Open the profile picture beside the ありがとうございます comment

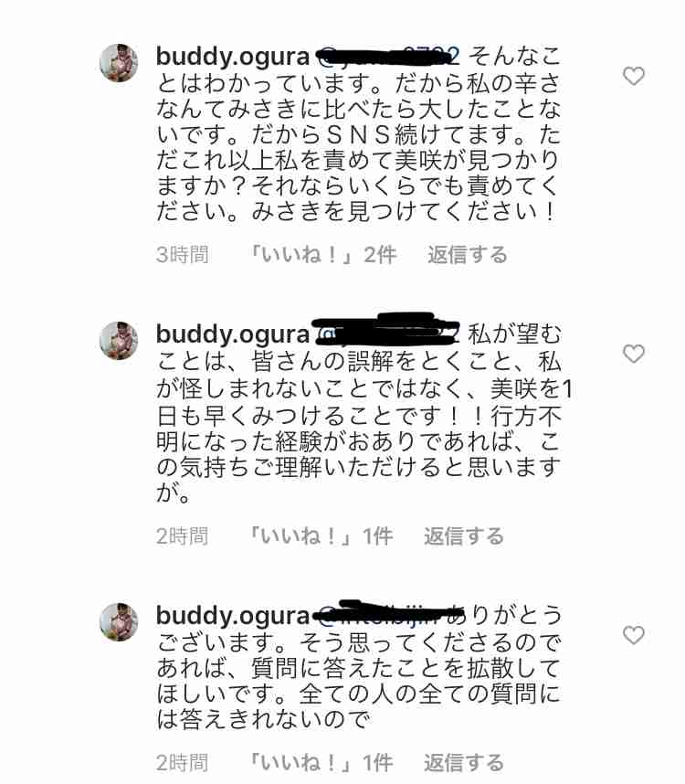click(119, 622)
